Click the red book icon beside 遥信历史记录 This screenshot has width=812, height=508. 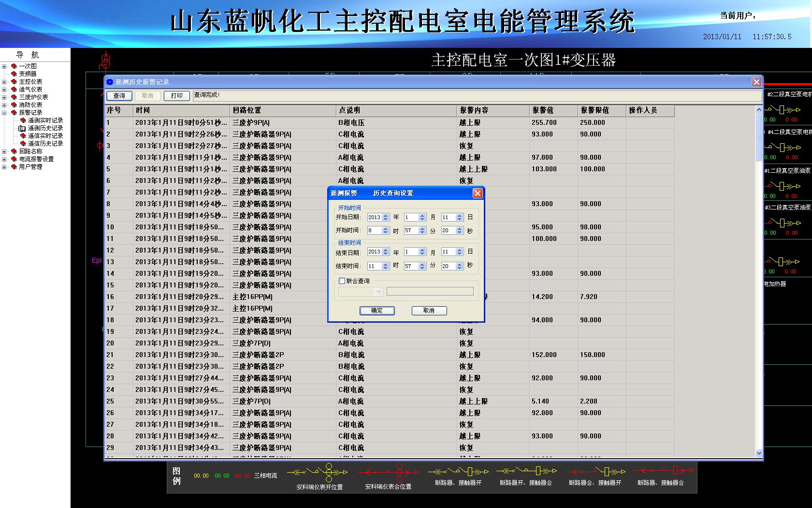point(23,144)
